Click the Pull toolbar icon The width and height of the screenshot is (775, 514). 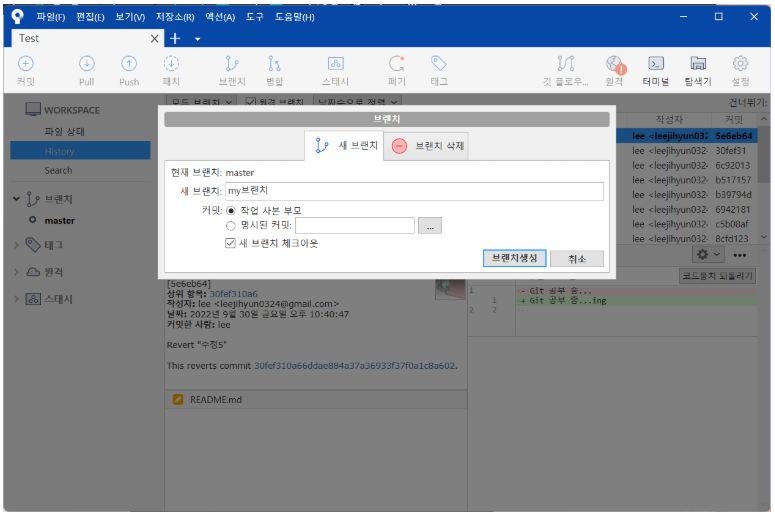coord(86,64)
